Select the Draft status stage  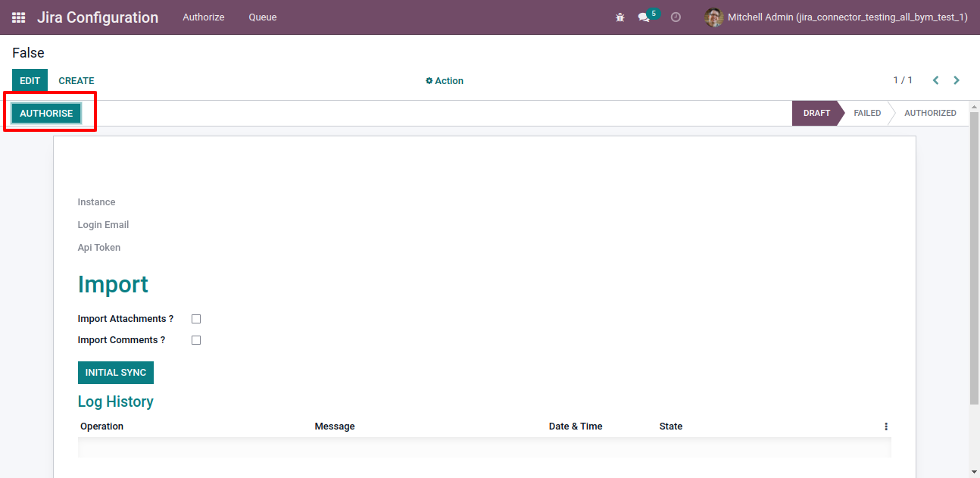(816, 113)
